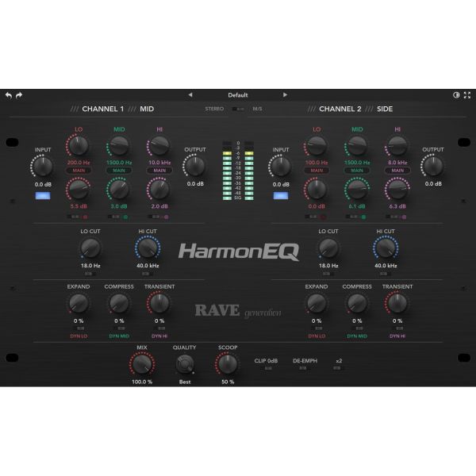Image resolution: width=476 pixels, height=476 pixels.
Task: Click Channel 2 MID frequency knob at 1500.0 Hz
Action: pyautogui.click(x=357, y=146)
